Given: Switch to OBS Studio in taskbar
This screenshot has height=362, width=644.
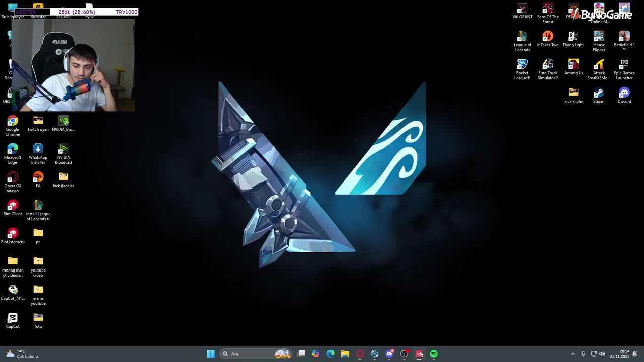Looking at the screenshot, I should (404, 354).
